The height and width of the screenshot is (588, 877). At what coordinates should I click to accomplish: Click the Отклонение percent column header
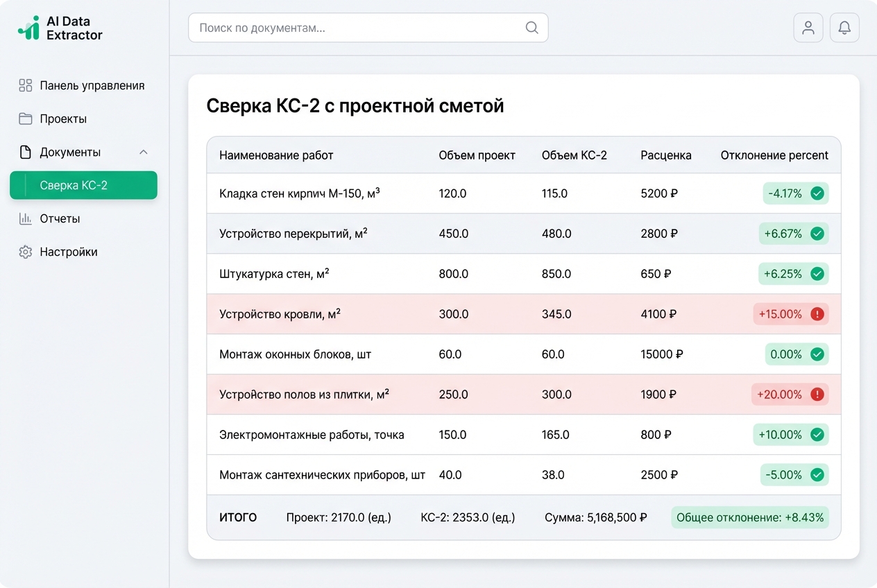point(774,155)
